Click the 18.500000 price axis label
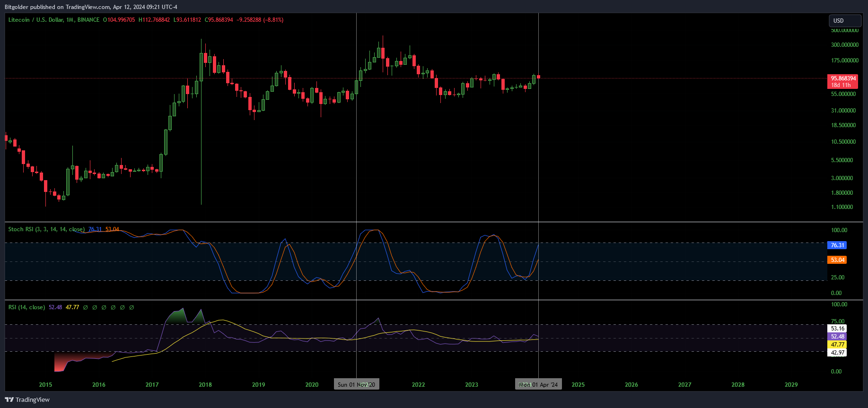 [x=843, y=125]
